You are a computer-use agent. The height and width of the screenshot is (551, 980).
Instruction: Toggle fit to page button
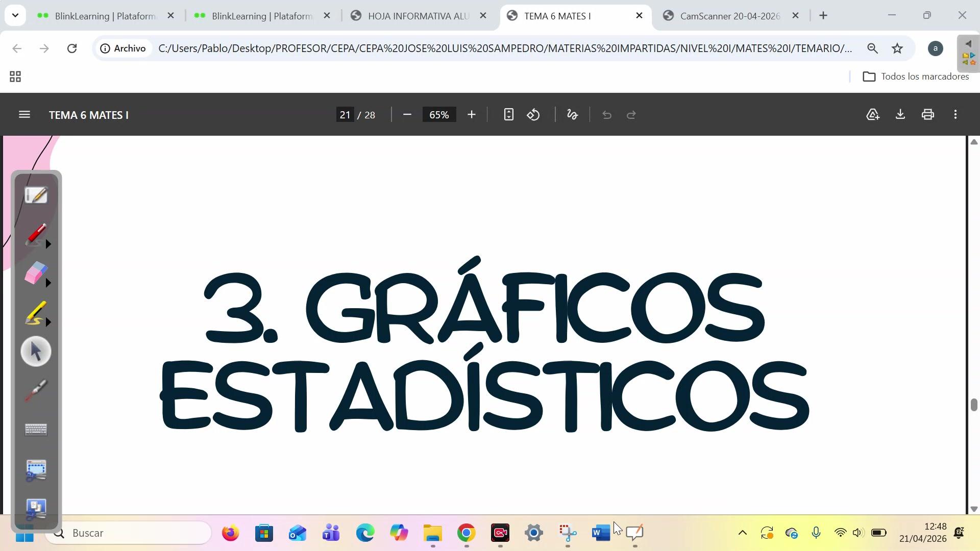508,115
